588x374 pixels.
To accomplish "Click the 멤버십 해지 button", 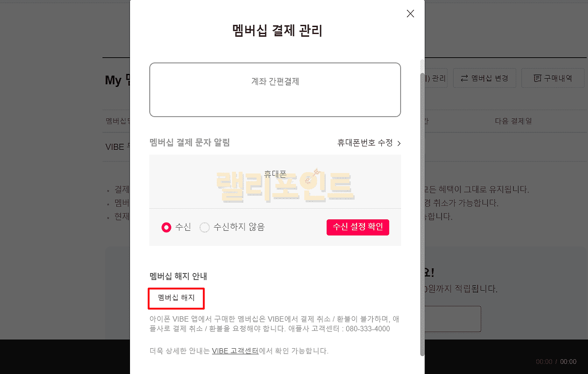I will click(176, 298).
